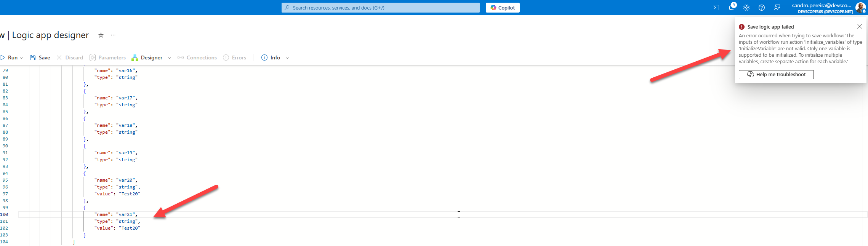Open the help question mark icon
The height and width of the screenshot is (246, 868).
point(762,8)
